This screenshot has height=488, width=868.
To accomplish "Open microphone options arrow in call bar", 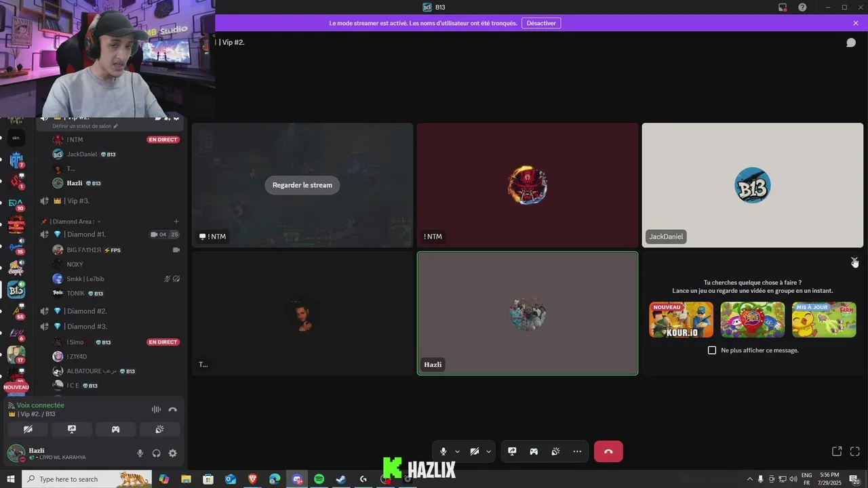I will tap(457, 451).
